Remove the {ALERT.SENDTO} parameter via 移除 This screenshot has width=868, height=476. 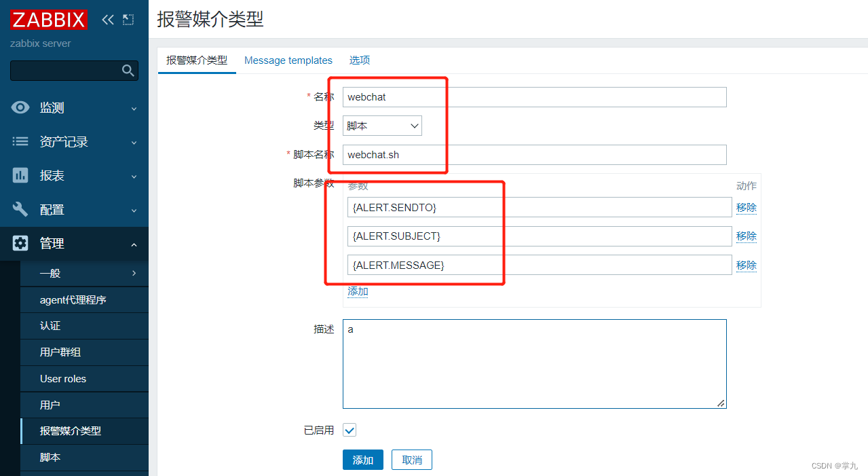[x=747, y=207]
